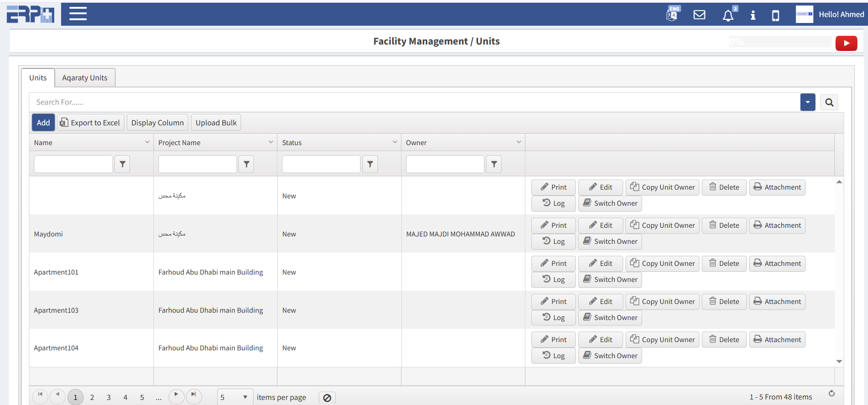Click the language translation icon
The height and width of the screenshot is (405, 868).
pos(672,15)
